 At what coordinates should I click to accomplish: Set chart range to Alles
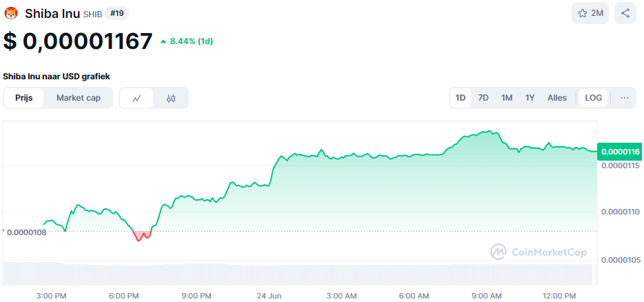557,98
